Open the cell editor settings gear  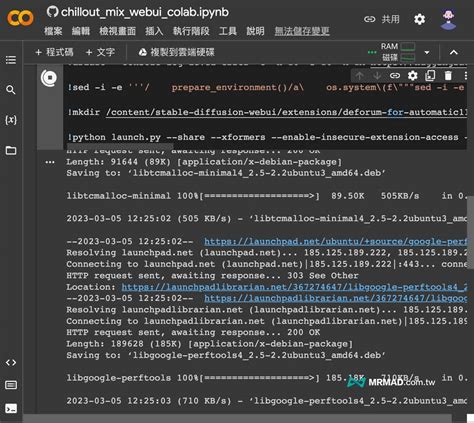pyautogui.click(x=413, y=76)
